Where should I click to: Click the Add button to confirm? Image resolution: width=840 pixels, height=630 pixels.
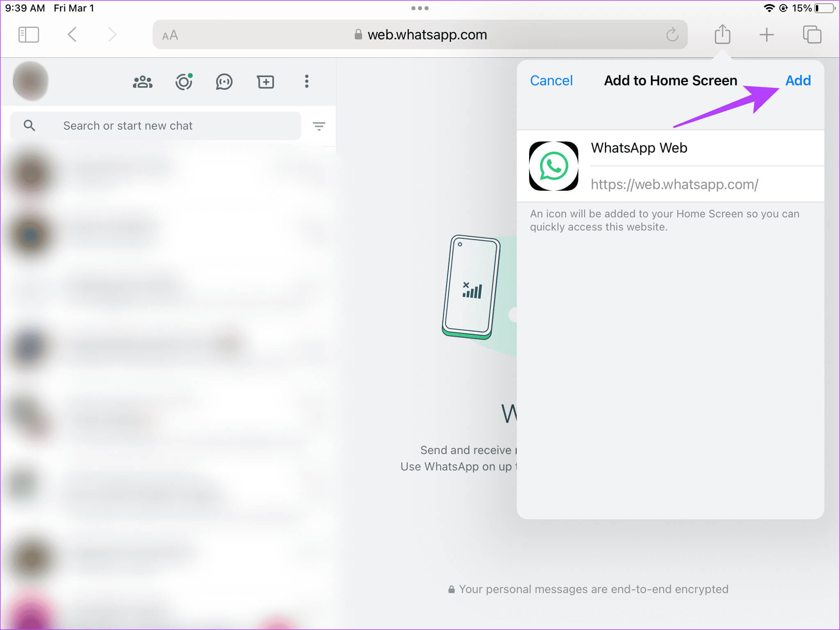click(x=798, y=80)
